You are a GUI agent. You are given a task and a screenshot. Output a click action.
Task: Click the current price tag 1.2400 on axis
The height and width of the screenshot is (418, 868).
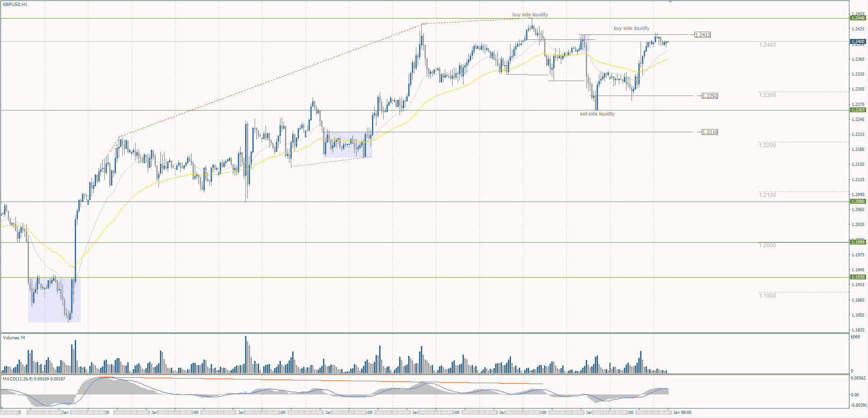coord(858,41)
